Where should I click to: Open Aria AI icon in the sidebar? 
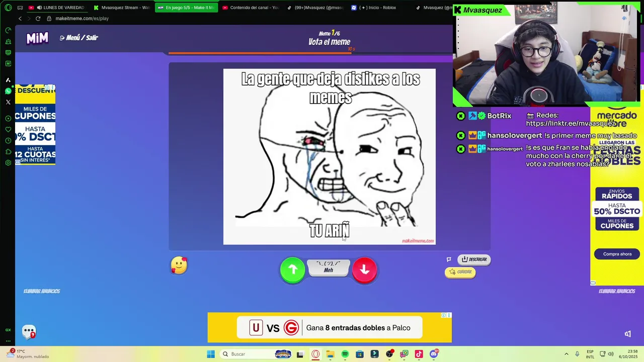(x=8, y=80)
